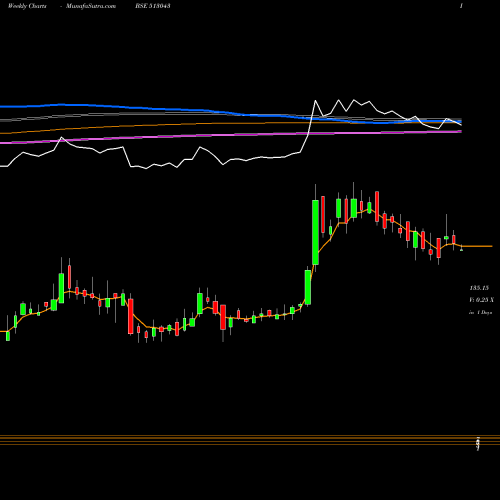Click the 'BSE 513043' symbol text
500x500 pixels.
[x=153, y=6]
